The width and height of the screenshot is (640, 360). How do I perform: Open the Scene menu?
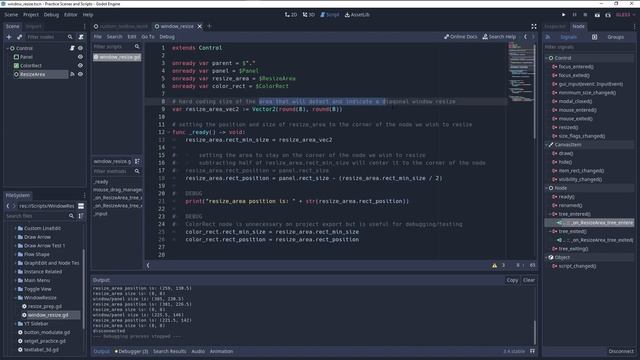click(x=11, y=15)
